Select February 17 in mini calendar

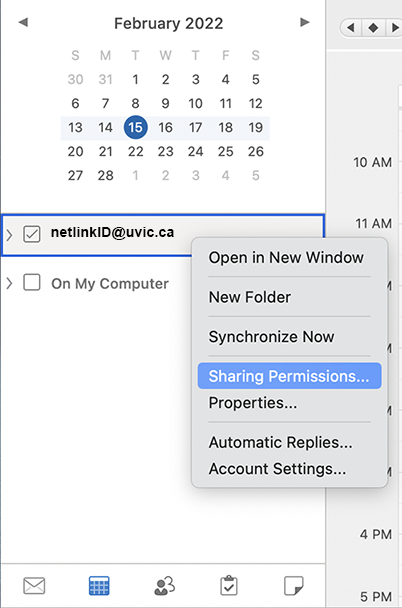click(x=195, y=127)
